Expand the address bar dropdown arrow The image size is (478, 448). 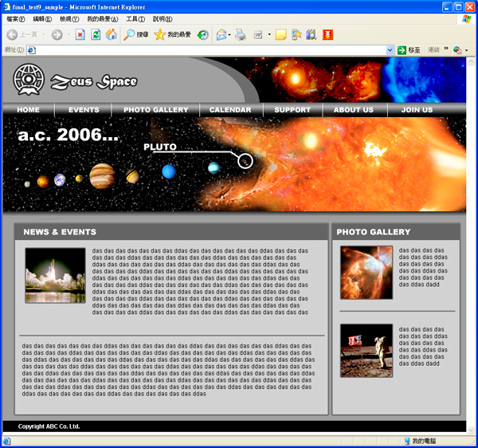point(390,49)
